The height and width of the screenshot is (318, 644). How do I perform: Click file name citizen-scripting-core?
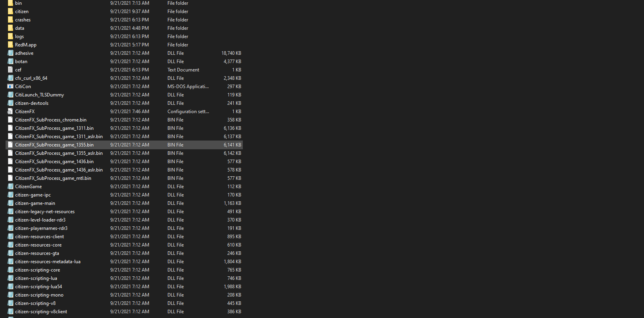click(x=38, y=270)
